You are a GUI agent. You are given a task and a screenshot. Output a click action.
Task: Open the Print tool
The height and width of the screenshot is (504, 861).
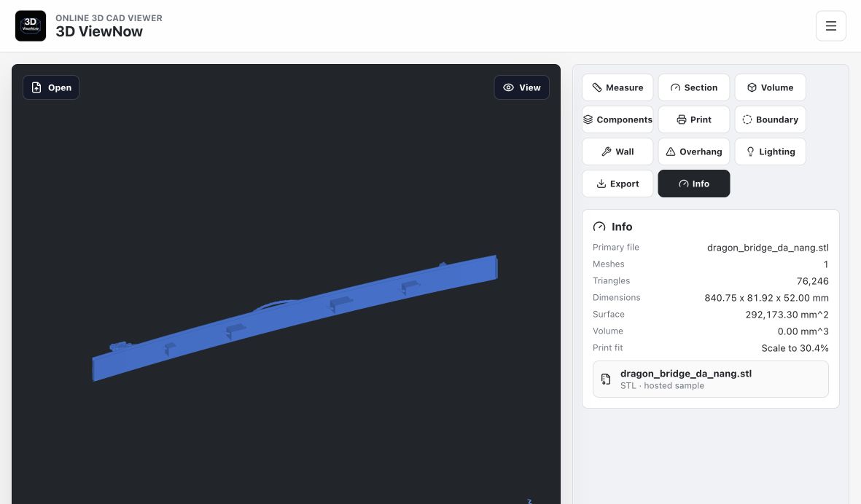(694, 119)
